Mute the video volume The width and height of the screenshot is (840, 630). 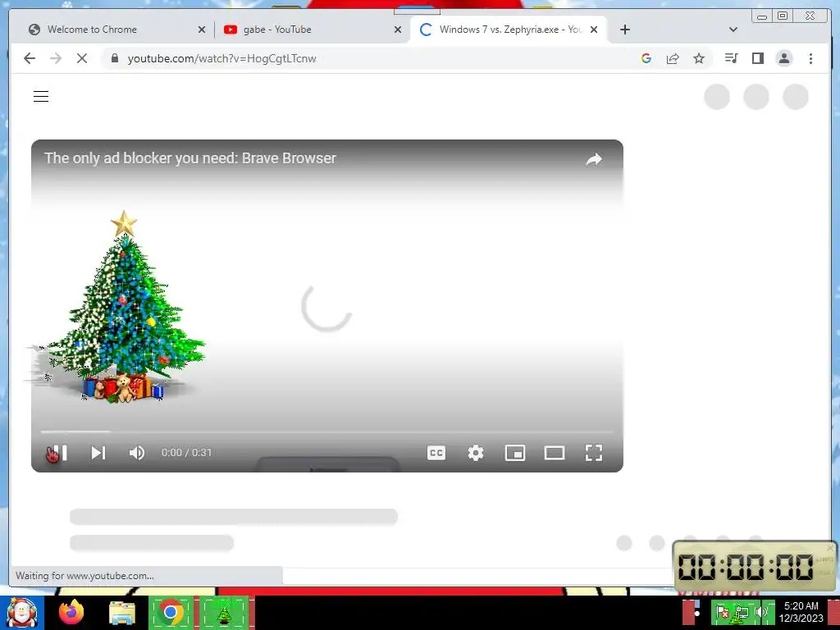(137, 453)
